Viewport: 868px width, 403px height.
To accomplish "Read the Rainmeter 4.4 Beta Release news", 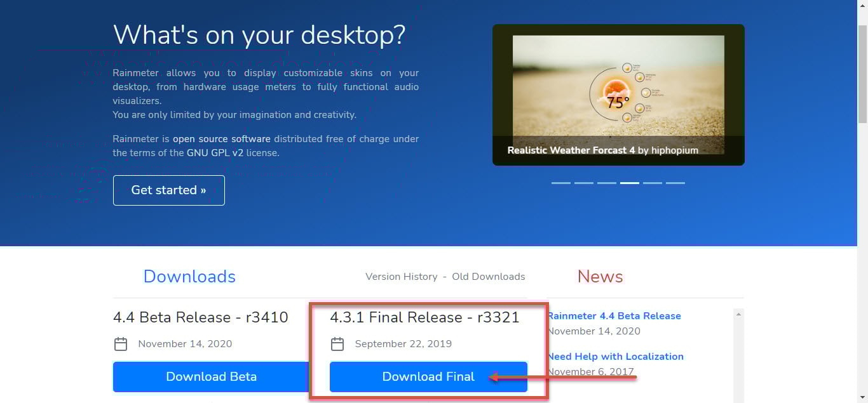I will (614, 316).
